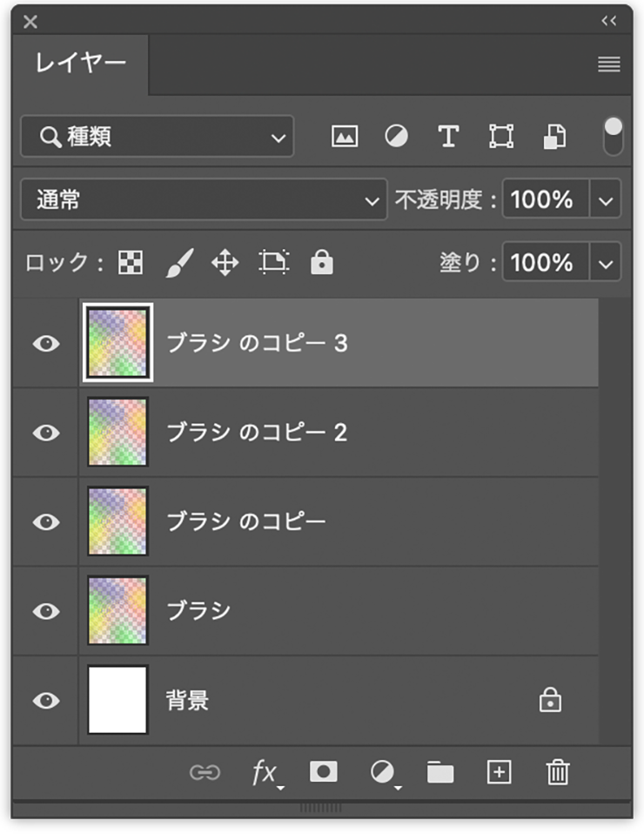Screen dimensions: 644x834
Task: Click the shape layer filter icon
Action: pyautogui.click(x=500, y=137)
